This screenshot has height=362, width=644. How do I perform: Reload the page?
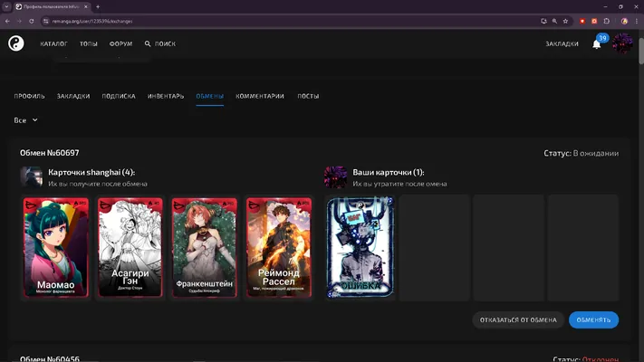[x=31, y=21]
